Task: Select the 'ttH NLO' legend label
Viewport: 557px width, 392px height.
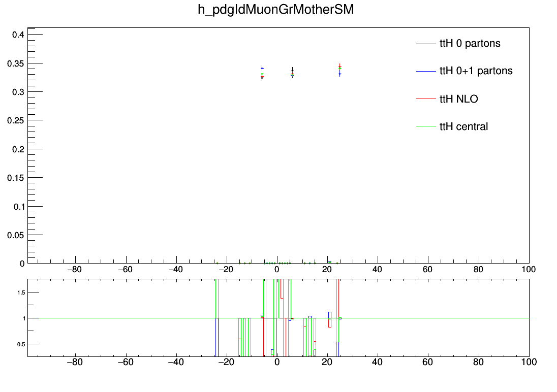Action: click(458, 99)
